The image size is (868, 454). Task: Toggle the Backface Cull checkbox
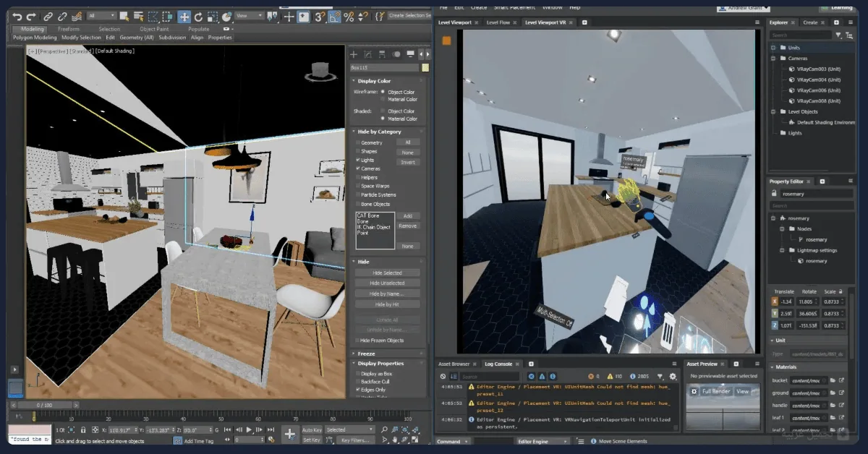click(358, 381)
